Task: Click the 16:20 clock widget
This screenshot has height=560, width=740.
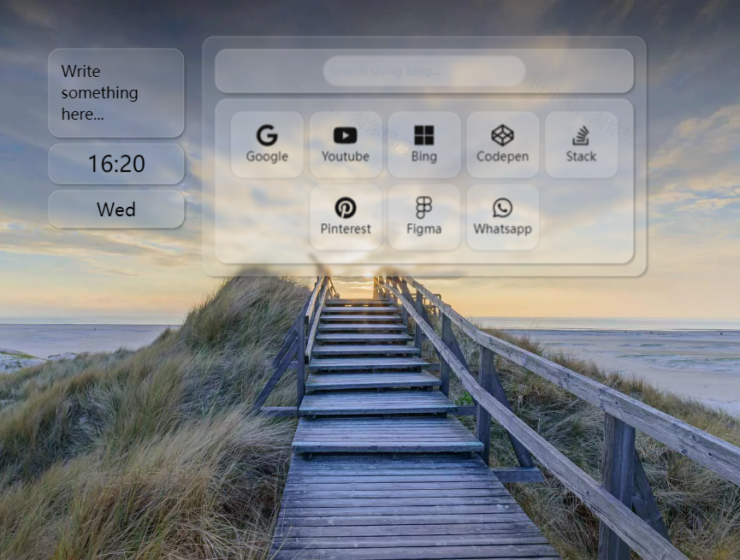Action: tap(116, 163)
